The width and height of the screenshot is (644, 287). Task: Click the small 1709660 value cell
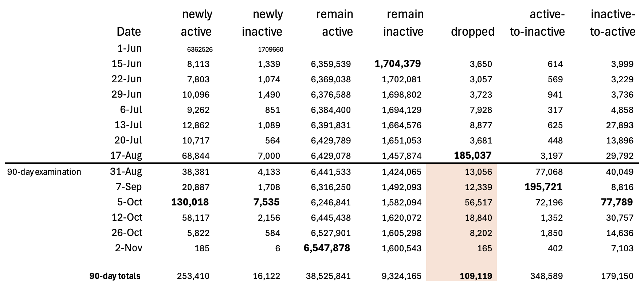[271, 50]
